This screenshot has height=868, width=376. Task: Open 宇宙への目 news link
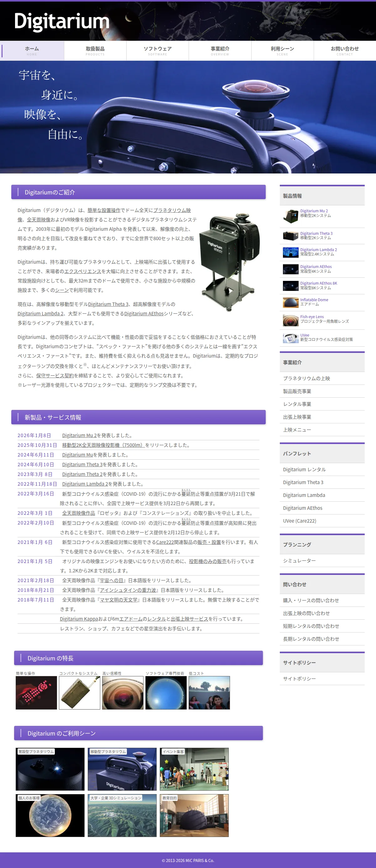[111, 581]
